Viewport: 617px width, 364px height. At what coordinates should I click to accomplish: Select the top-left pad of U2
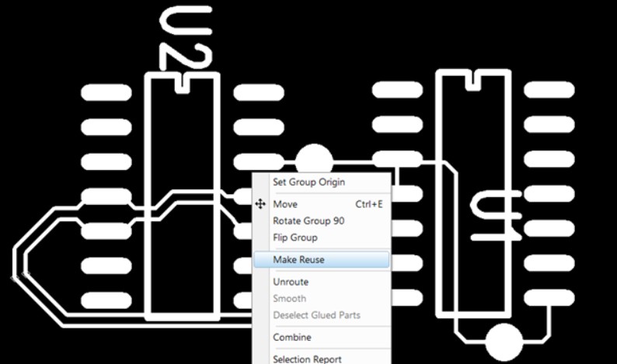point(106,92)
